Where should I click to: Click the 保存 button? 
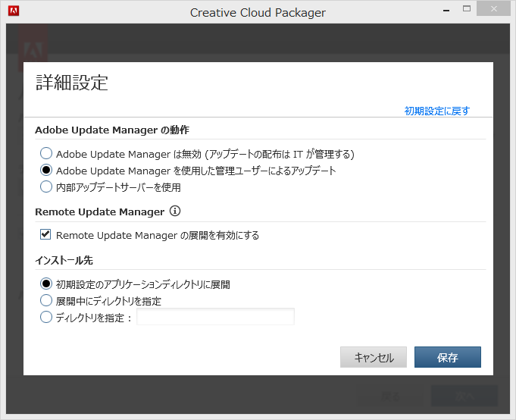click(448, 357)
